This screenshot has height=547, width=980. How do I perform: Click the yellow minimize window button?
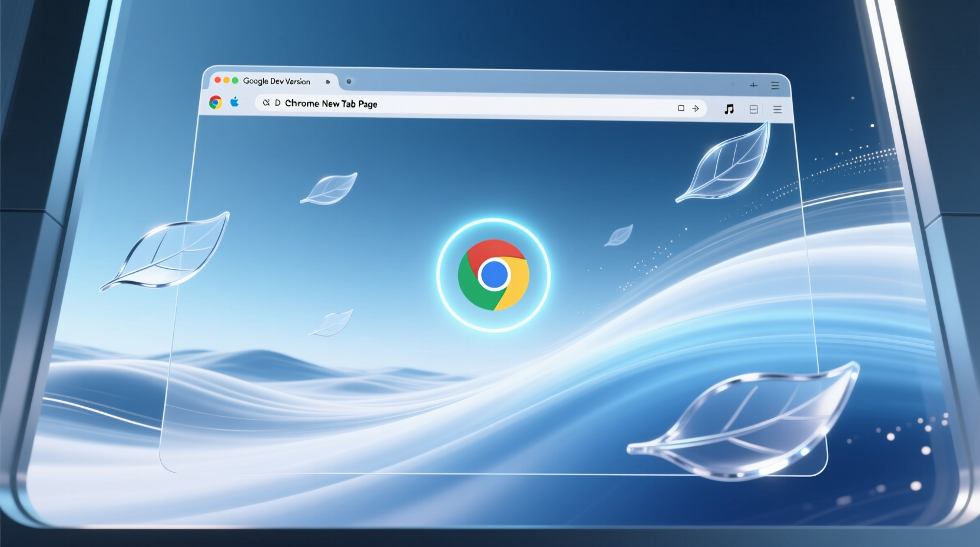[x=226, y=80]
